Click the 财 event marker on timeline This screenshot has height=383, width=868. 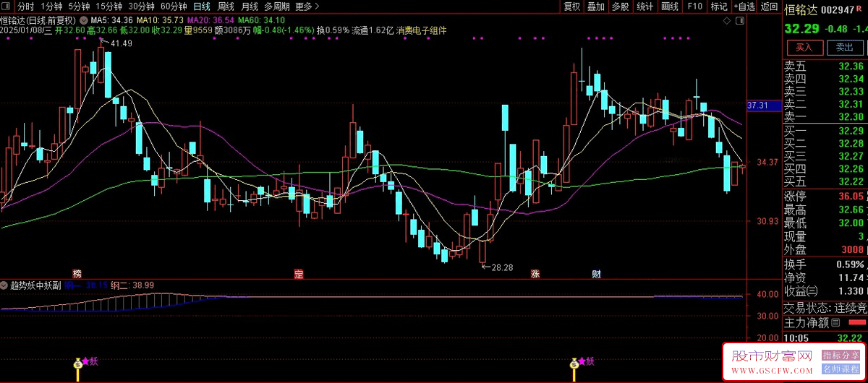click(x=597, y=274)
